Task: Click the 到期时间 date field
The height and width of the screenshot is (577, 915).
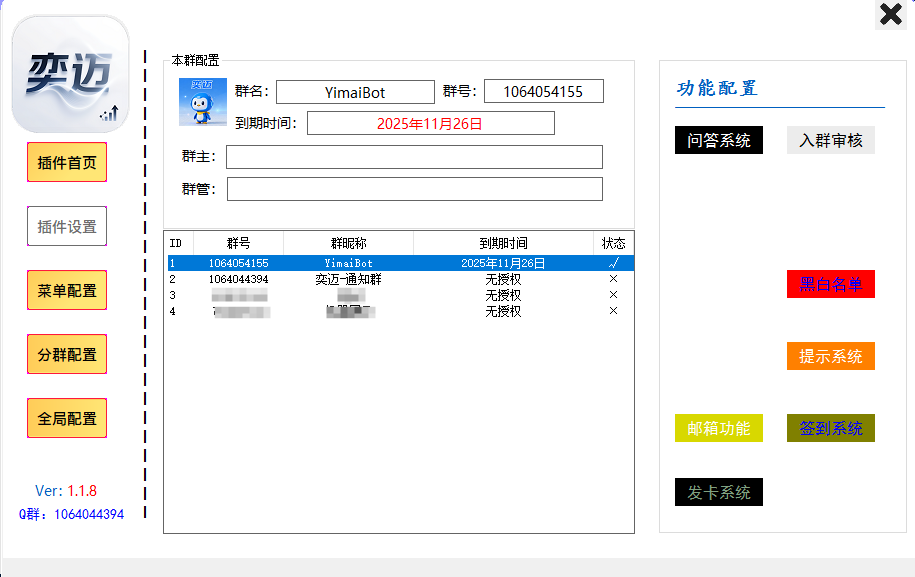Action: pos(430,123)
